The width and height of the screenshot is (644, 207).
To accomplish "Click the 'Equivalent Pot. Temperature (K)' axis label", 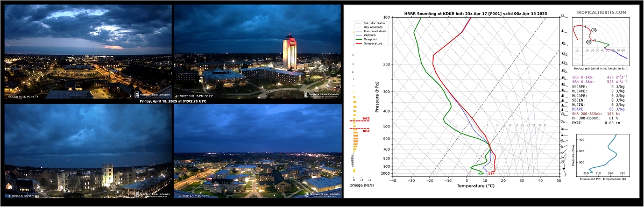I will coord(603,179).
